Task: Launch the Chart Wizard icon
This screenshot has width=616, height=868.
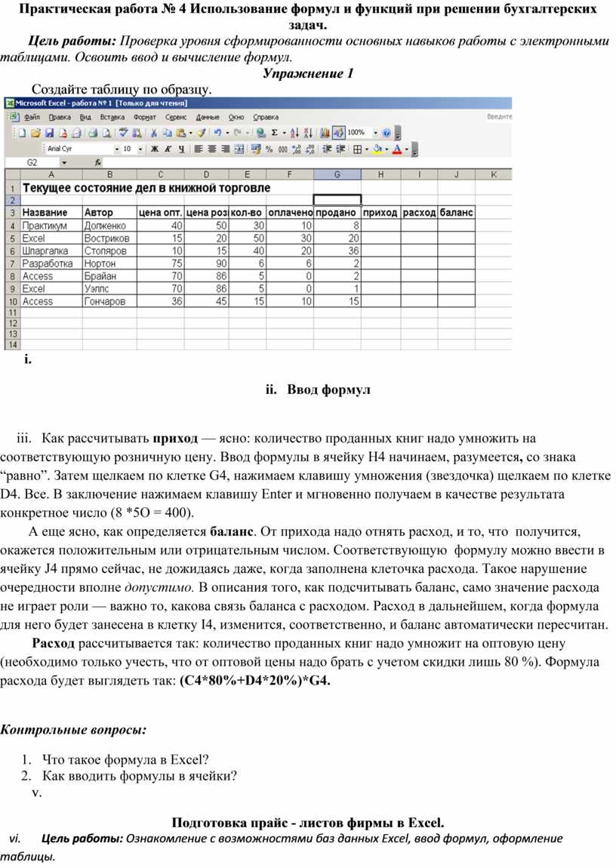Action: click(325, 133)
